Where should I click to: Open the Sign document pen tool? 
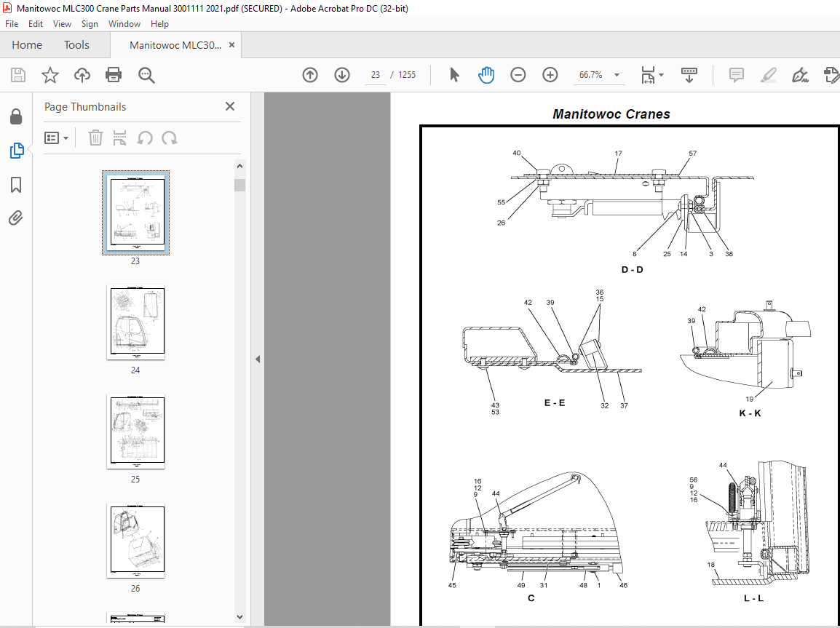coord(801,75)
